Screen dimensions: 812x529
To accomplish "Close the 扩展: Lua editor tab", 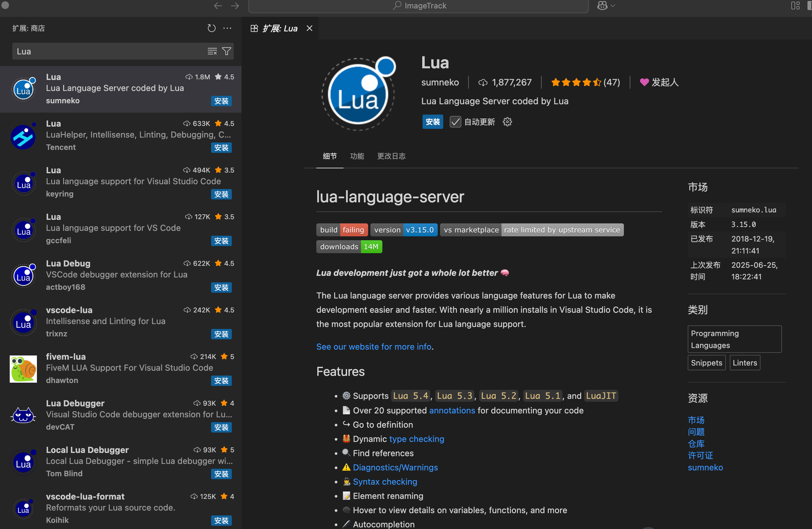I will click(310, 28).
